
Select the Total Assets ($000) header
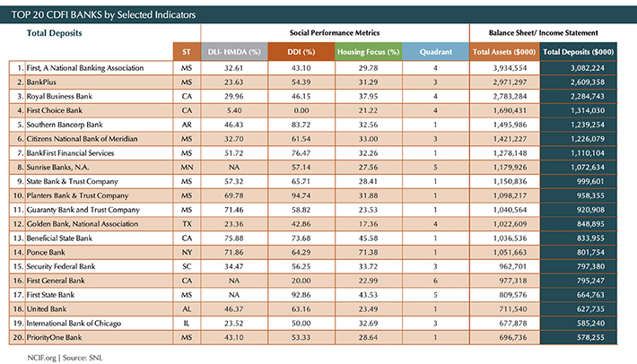click(504, 51)
